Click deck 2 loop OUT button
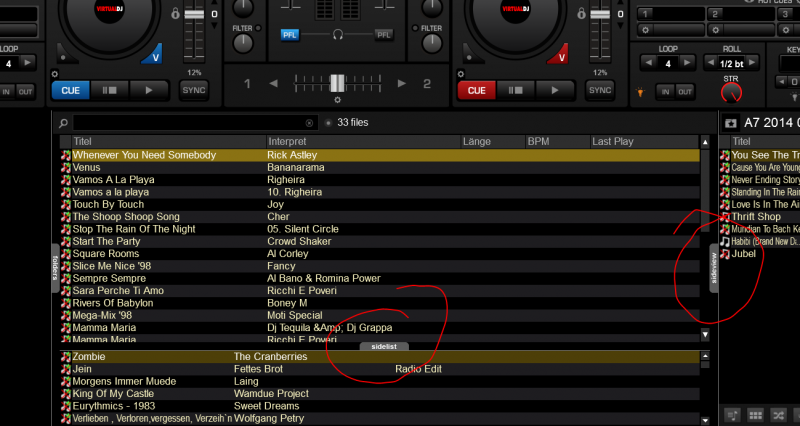The height and width of the screenshot is (426, 800). 685,92
